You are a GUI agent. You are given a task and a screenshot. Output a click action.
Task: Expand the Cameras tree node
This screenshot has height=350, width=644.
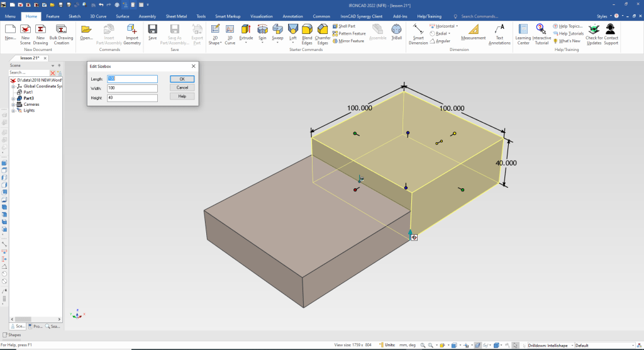[13, 104]
